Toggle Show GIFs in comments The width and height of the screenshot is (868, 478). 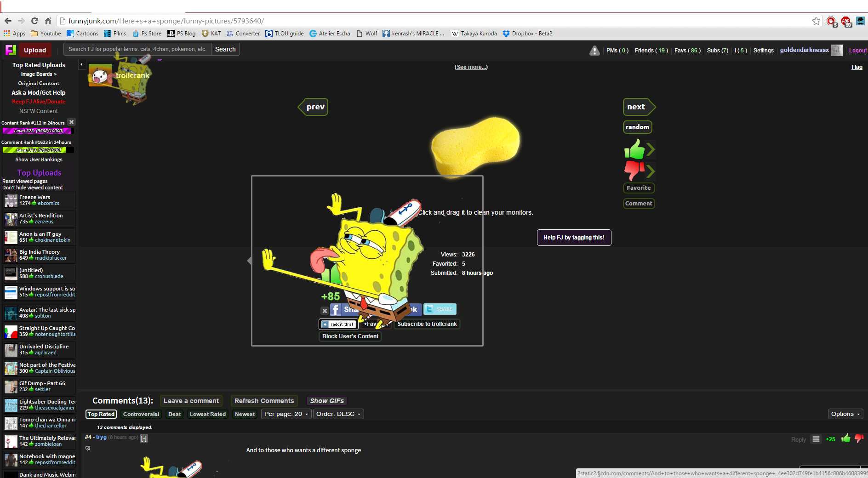[326, 401]
